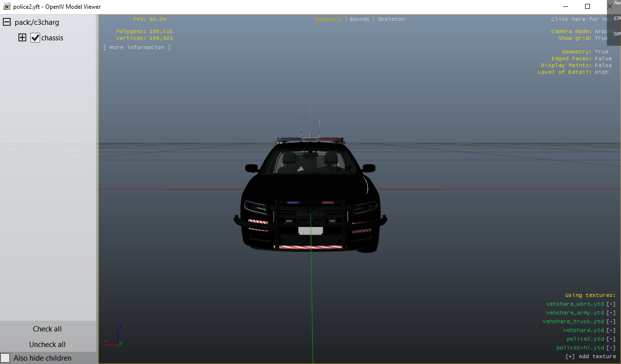
Task: Switch to the Bounds view tab
Action: pos(359,19)
